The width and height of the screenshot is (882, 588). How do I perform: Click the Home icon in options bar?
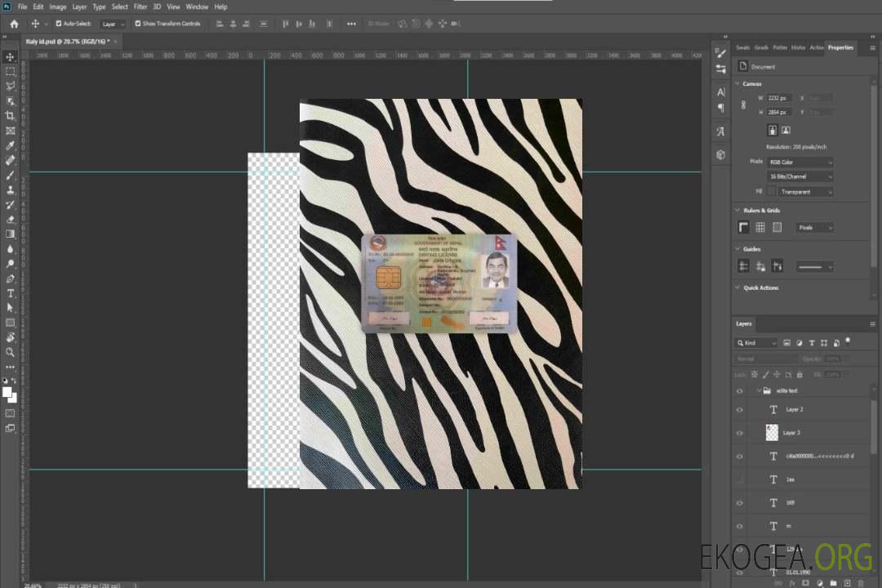(x=14, y=24)
